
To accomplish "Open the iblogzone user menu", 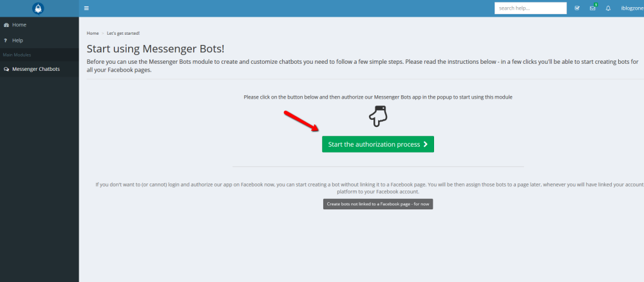I will point(632,8).
